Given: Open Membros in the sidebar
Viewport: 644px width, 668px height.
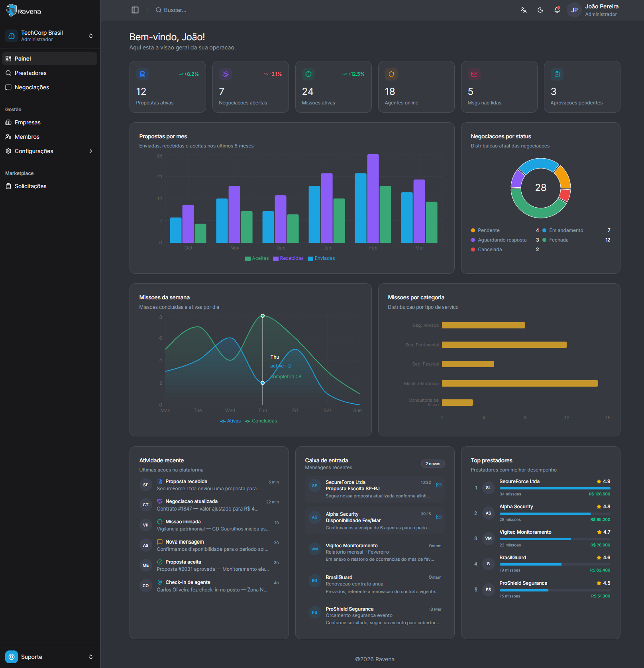Looking at the screenshot, I should click(50, 137).
